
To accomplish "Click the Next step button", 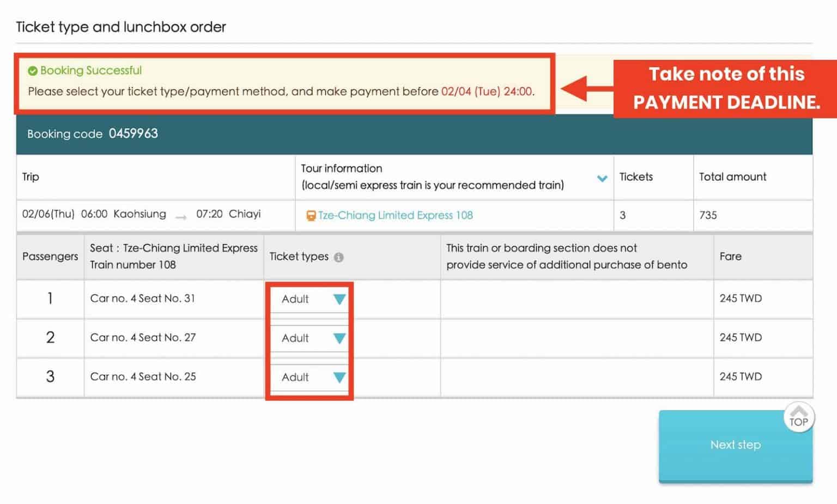I will (735, 445).
